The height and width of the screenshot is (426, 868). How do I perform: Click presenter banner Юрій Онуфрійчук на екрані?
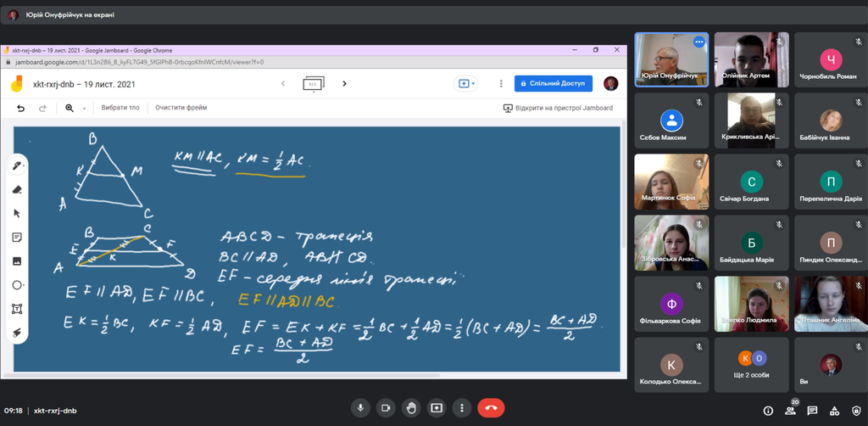pyautogui.click(x=70, y=15)
